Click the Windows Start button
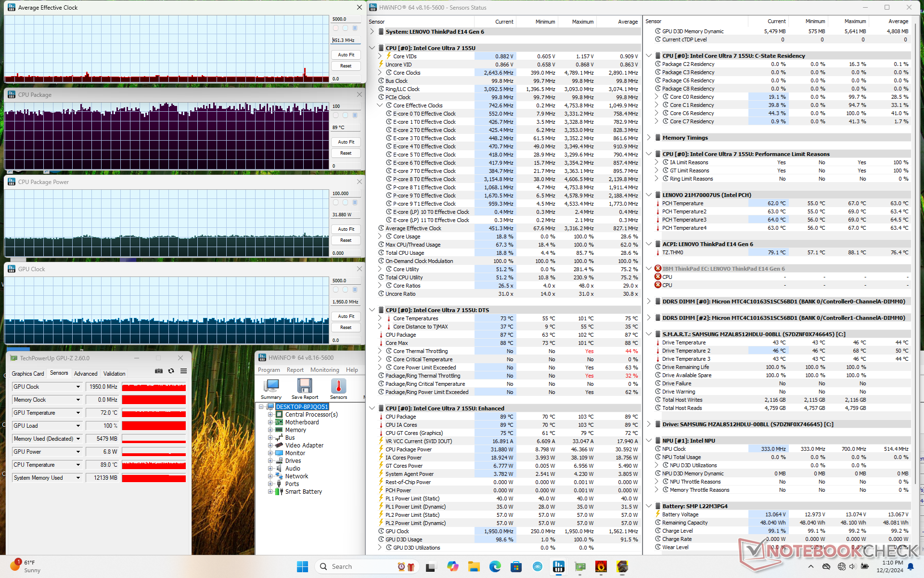 click(x=302, y=566)
